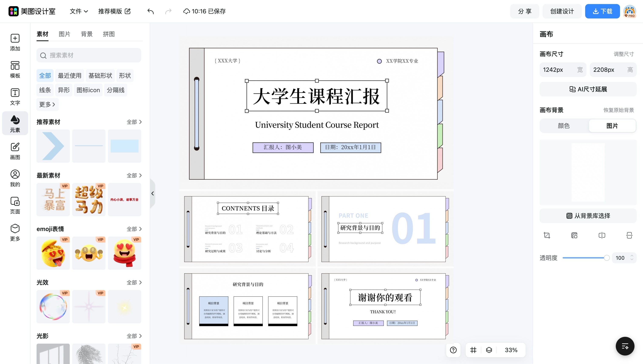
Task: Click the edit icon next to 推荐模版
Action: coord(128,11)
